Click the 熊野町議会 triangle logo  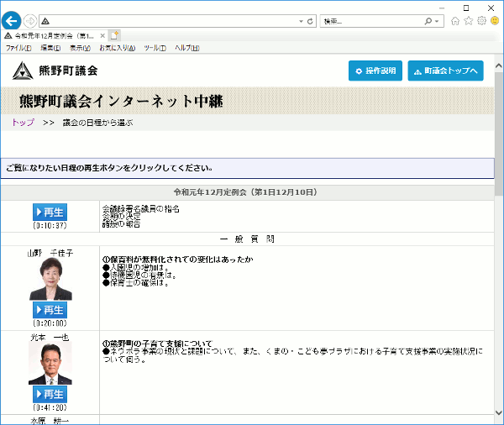point(23,71)
